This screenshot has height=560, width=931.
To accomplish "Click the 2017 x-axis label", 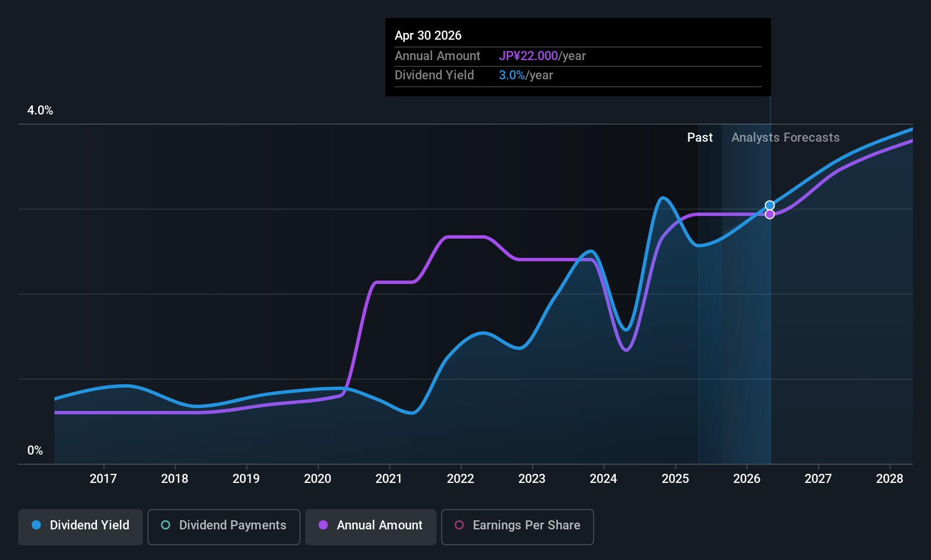I will (103, 478).
